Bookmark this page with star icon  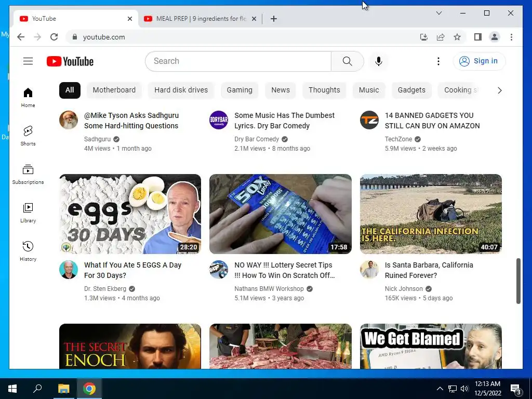point(457,37)
